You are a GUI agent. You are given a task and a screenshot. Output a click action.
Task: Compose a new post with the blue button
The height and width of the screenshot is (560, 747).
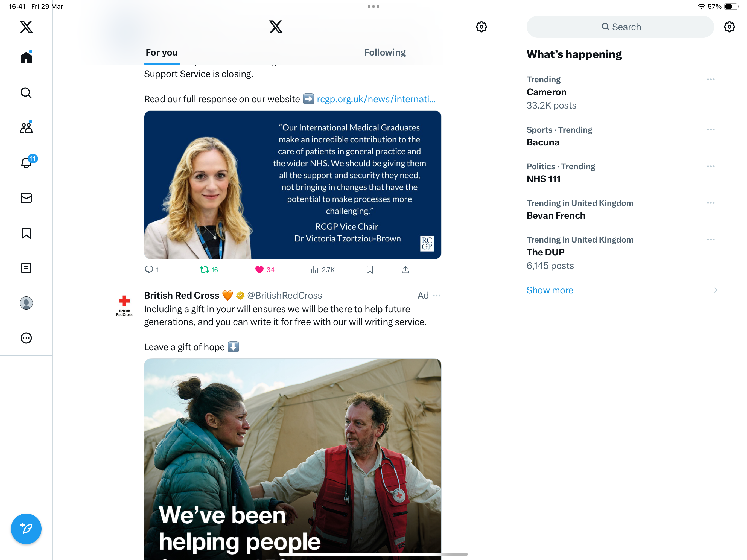(x=26, y=529)
